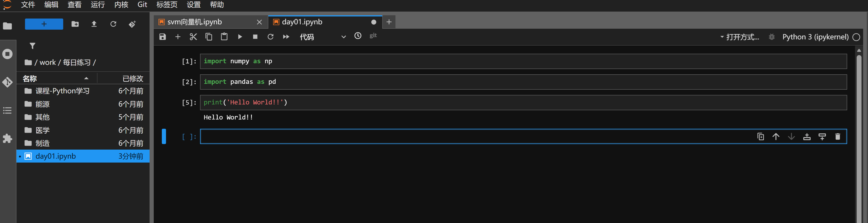Click the blue new launcher plus button
The image size is (868, 223).
pyautogui.click(x=44, y=24)
